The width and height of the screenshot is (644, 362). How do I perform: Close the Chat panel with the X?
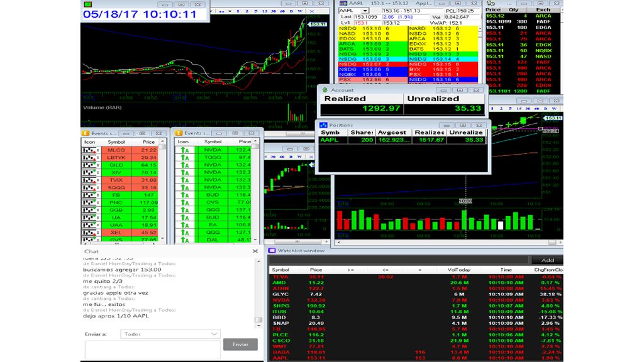point(255,251)
